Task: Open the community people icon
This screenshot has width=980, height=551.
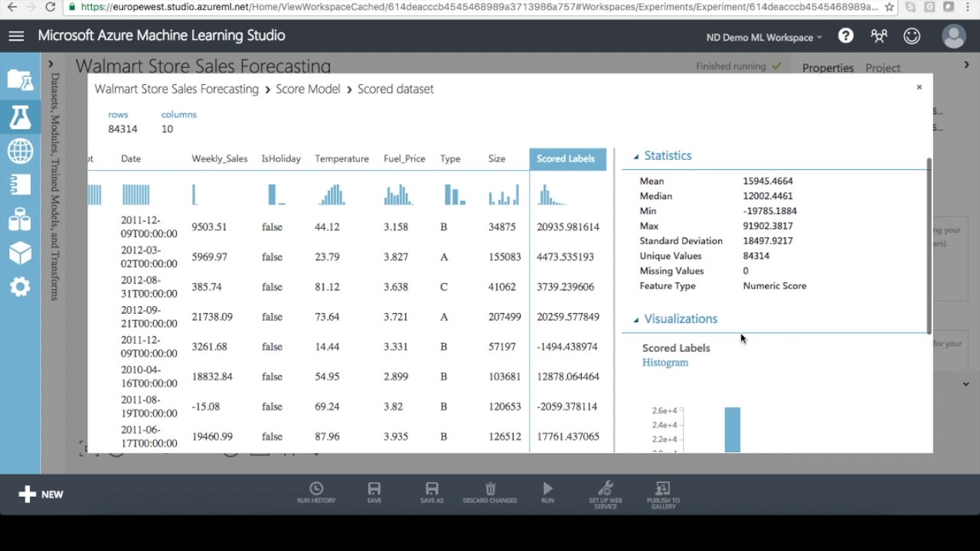Action: [x=879, y=36]
